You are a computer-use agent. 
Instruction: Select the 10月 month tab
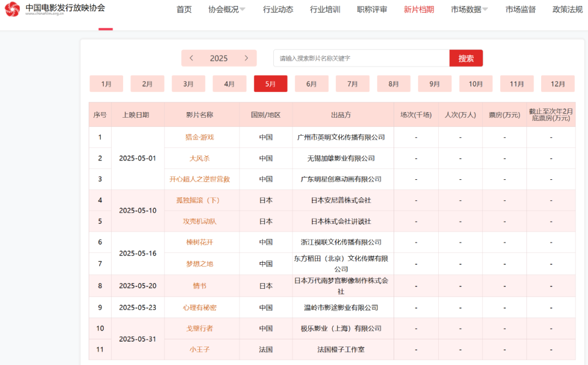pyautogui.click(x=476, y=84)
